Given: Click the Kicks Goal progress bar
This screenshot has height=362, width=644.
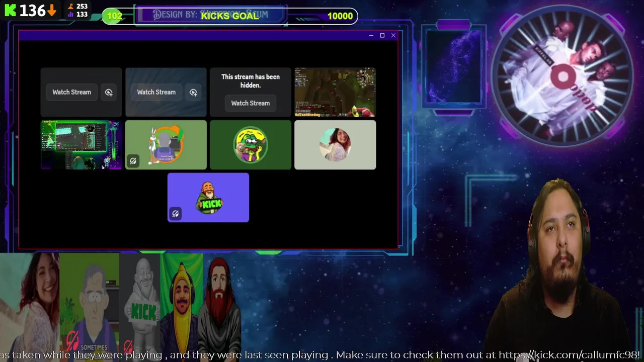Looking at the screenshot, I should (x=230, y=16).
